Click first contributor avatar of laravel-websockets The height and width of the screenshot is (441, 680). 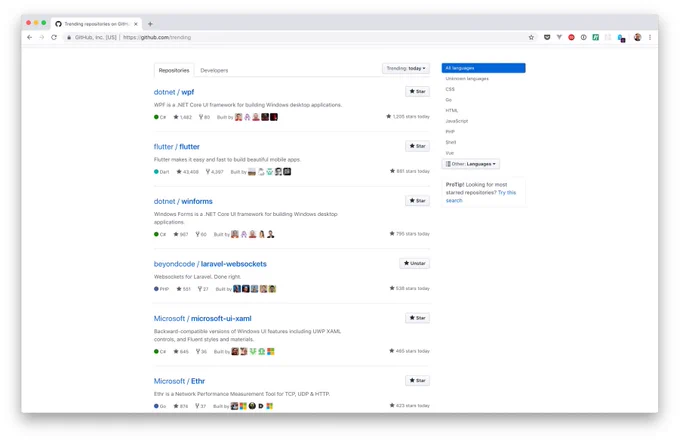[237, 289]
